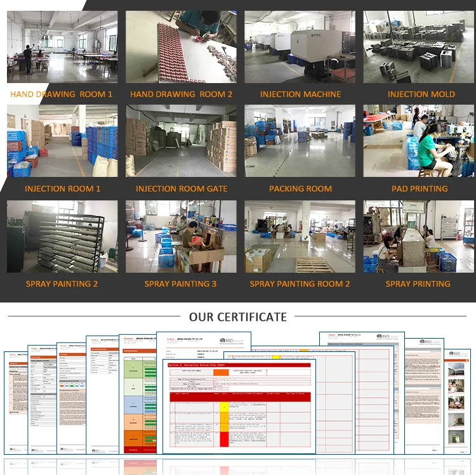The height and width of the screenshot is (475, 476).
Task: Open the leftmost certificate page
Action: (16, 403)
